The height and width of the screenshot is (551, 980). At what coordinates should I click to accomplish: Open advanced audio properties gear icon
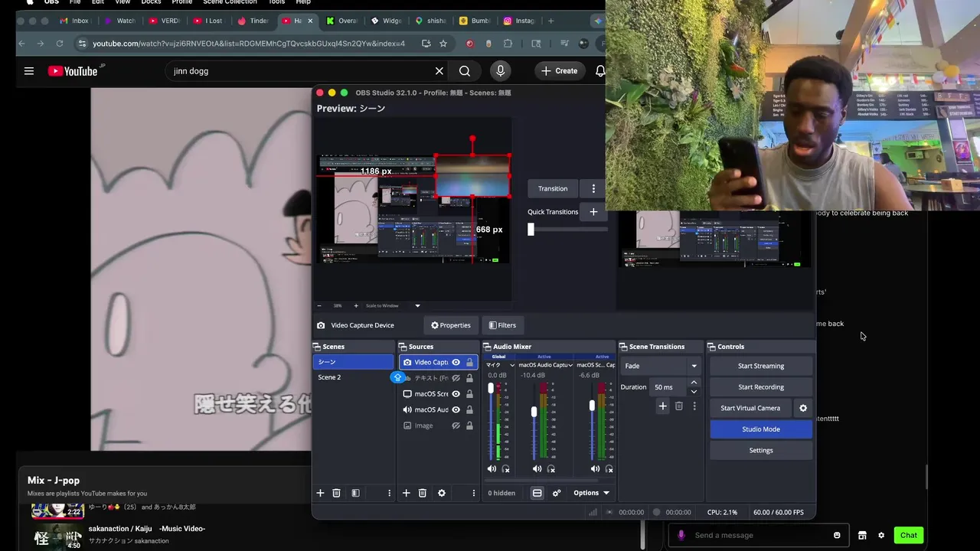tap(557, 493)
